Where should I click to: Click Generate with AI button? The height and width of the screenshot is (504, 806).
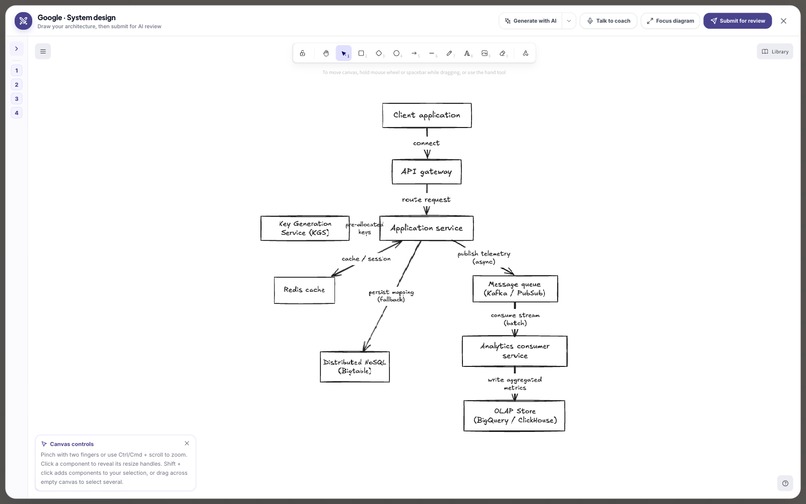pyautogui.click(x=530, y=21)
